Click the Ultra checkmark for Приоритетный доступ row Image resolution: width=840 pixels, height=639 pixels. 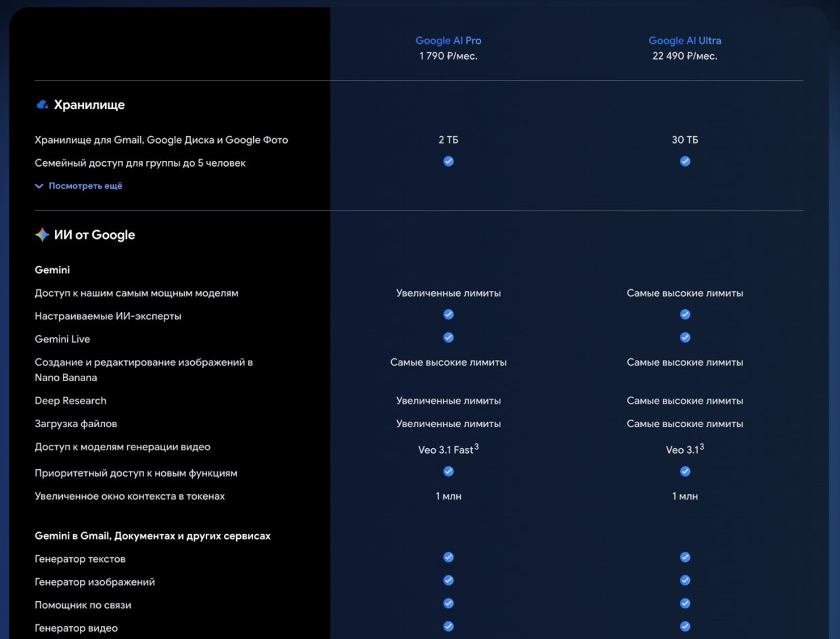point(685,470)
